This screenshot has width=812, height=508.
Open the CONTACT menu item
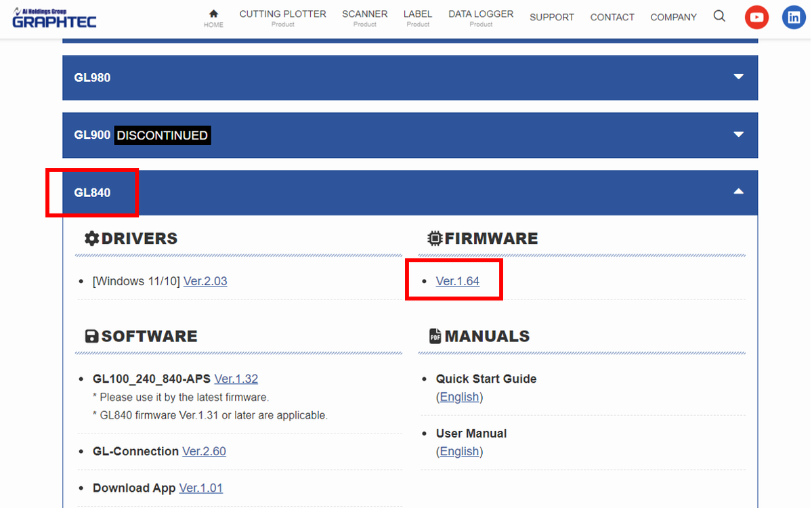(612, 17)
